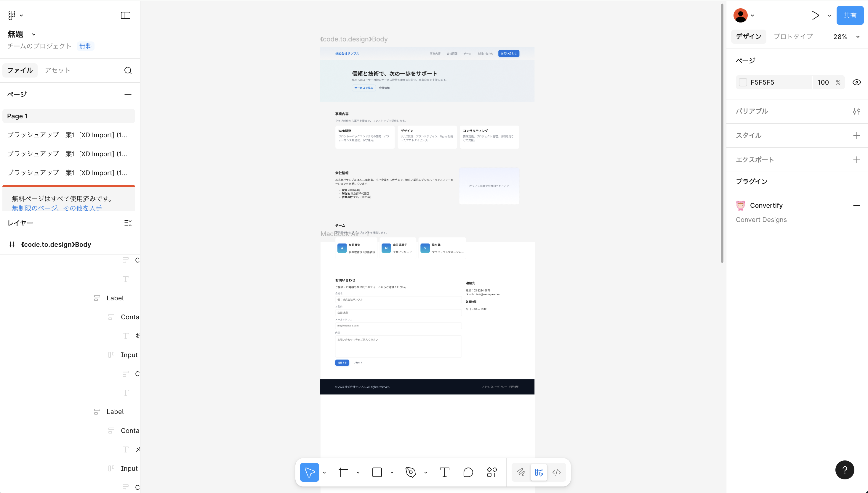
Task: Open the variables settings icon
Action: click(x=856, y=111)
